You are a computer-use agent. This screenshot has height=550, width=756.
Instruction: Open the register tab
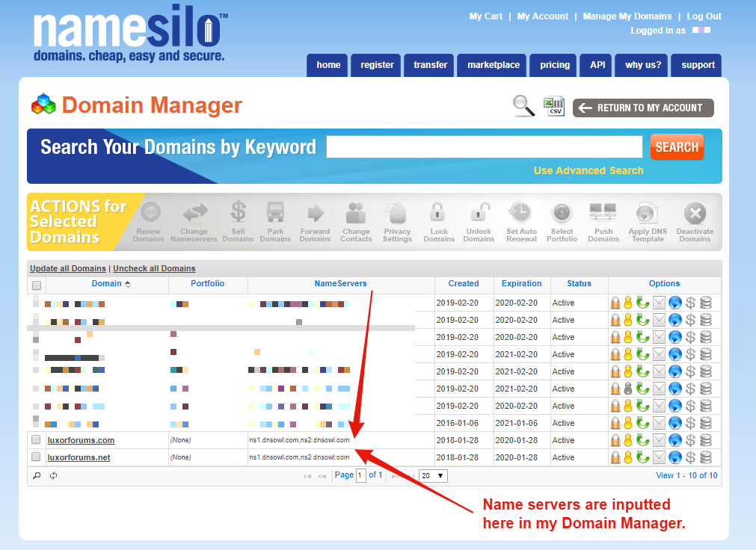377,65
